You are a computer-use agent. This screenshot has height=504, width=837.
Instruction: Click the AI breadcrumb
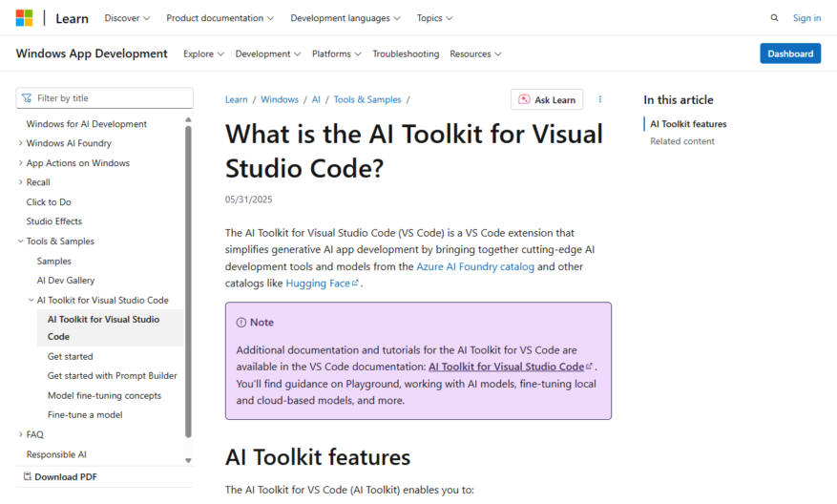pyautogui.click(x=316, y=99)
